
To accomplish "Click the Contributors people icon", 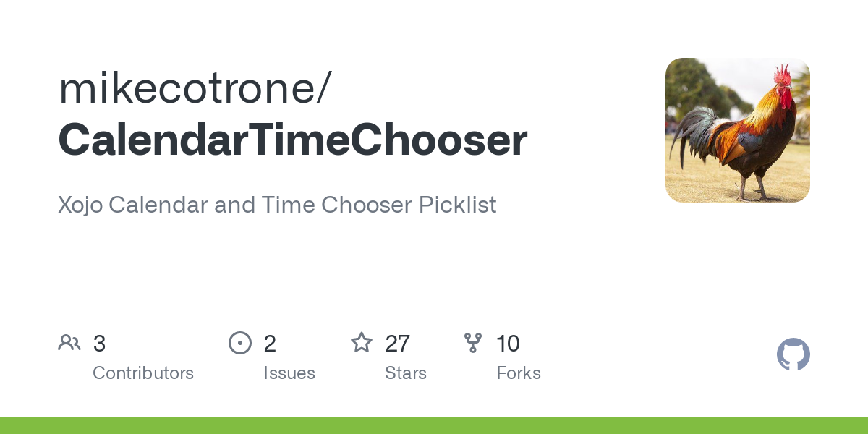I will coord(69,343).
